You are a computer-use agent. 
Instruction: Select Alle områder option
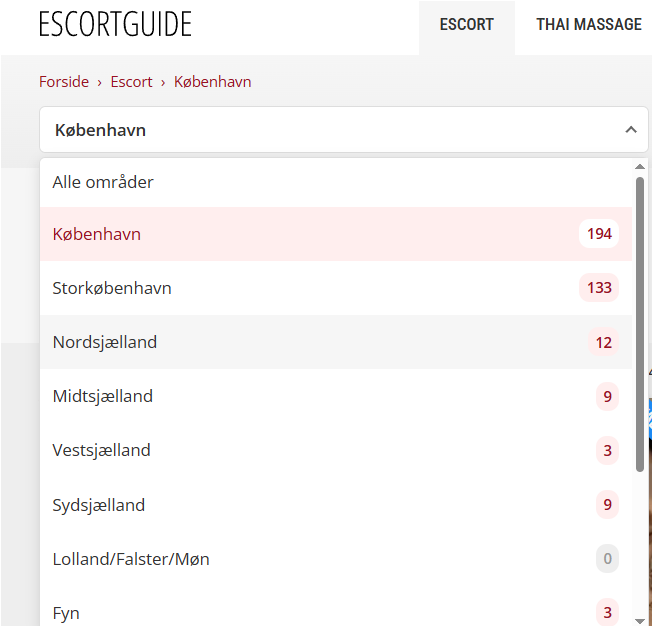[x=336, y=182]
